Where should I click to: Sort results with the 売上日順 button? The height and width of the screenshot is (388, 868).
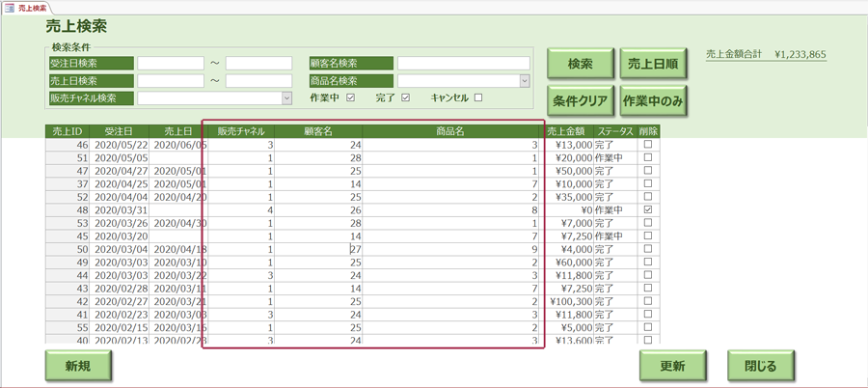point(652,65)
